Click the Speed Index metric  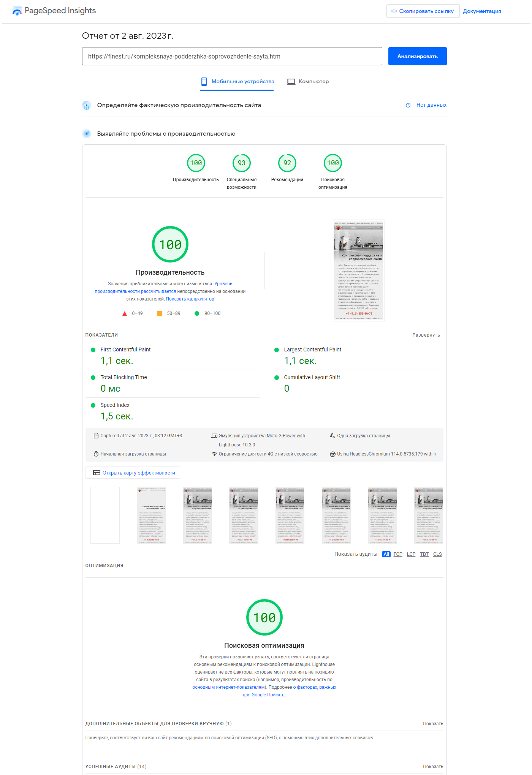click(173, 411)
